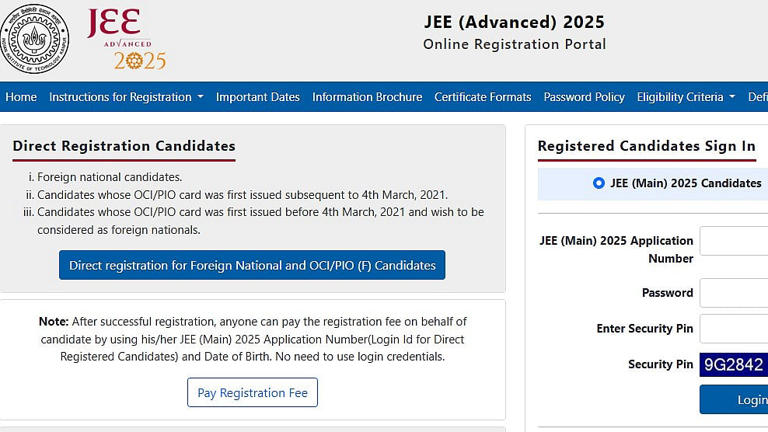Expand Instructions for Registration dropdown
Viewport: 768px width, 432px height.
click(x=126, y=97)
